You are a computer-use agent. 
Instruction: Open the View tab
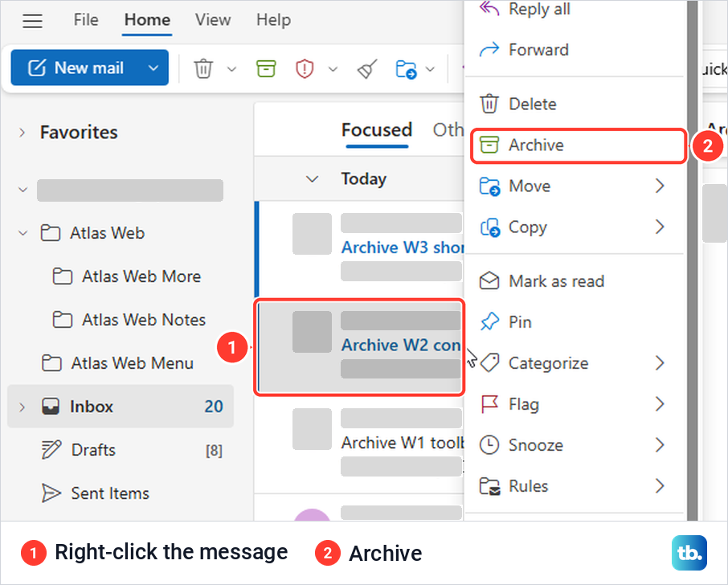point(213,20)
